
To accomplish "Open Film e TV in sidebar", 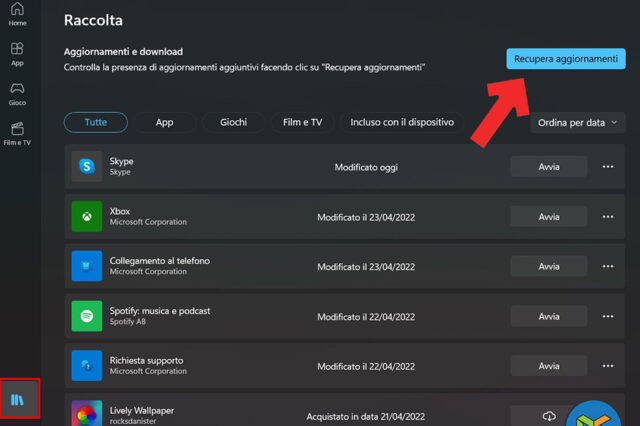I will coord(17,133).
